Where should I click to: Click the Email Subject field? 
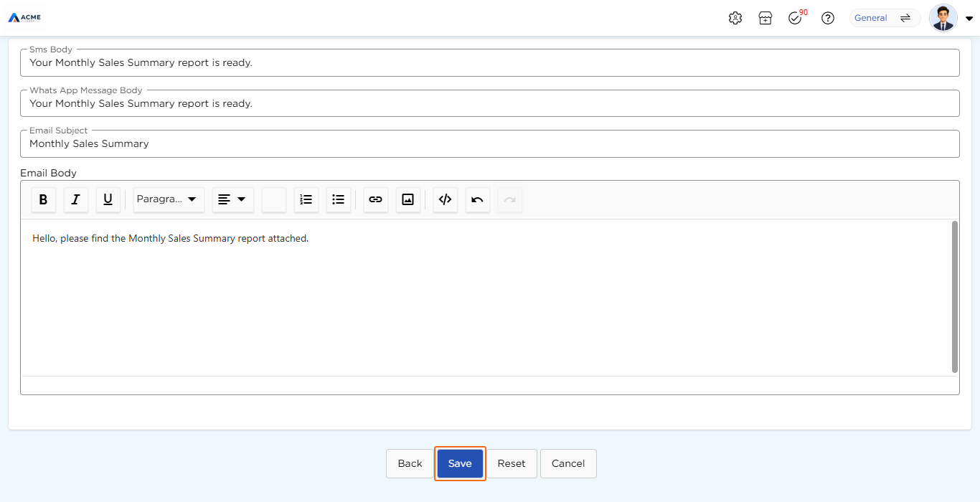click(489, 143)
